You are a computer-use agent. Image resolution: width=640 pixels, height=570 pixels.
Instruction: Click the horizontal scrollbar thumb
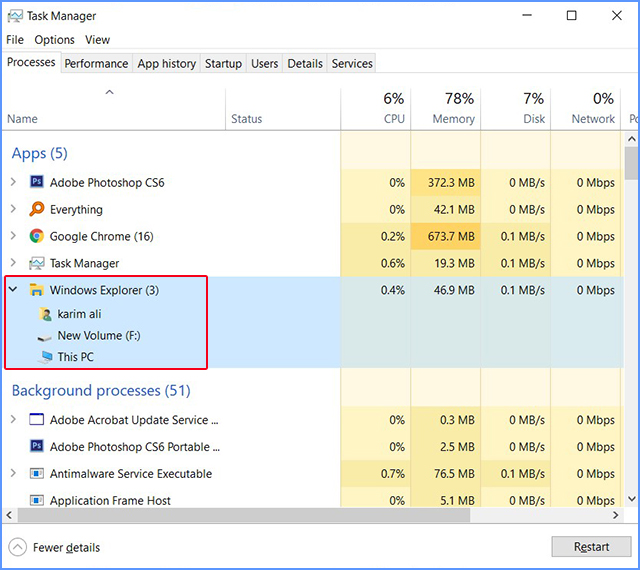[x=243, y=515]
